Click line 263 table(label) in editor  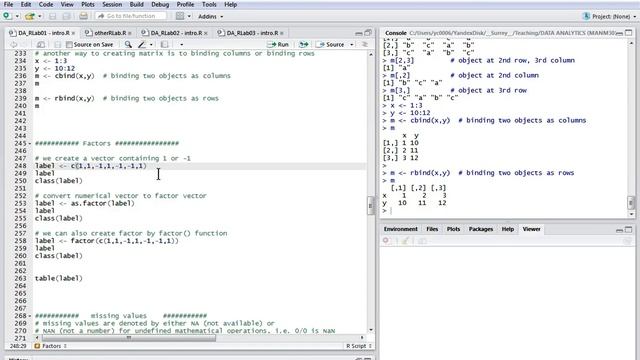(58, 278)
